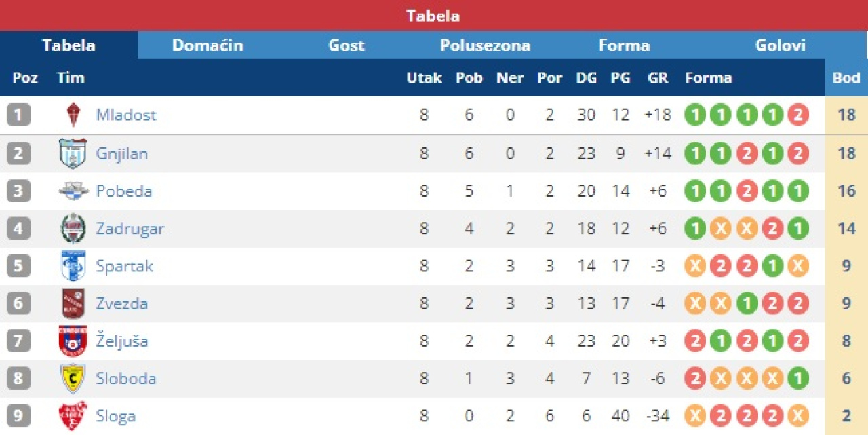Click the Zvezda club crest
The height and width of the screenshot is (435, 868).
(x=73, y=303)
